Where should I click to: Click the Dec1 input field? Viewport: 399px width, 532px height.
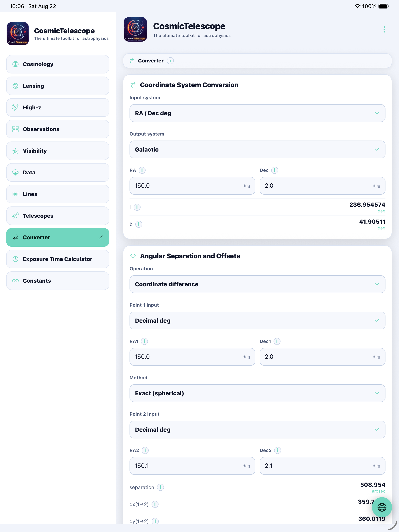(x=322, y=357)
